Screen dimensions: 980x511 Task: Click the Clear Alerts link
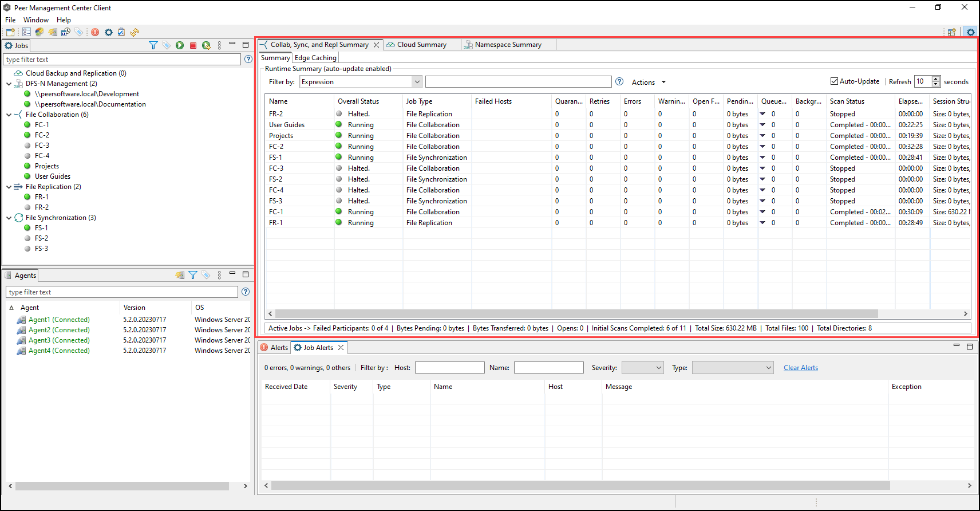click(x=800, y=368)
